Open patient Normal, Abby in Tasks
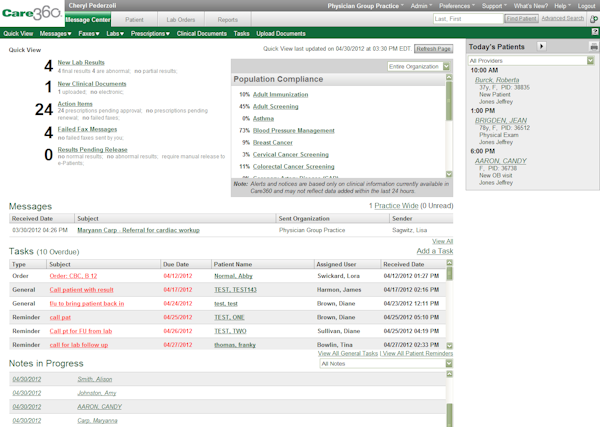Viewport: 600px width, 427px height. click(233, 276)
